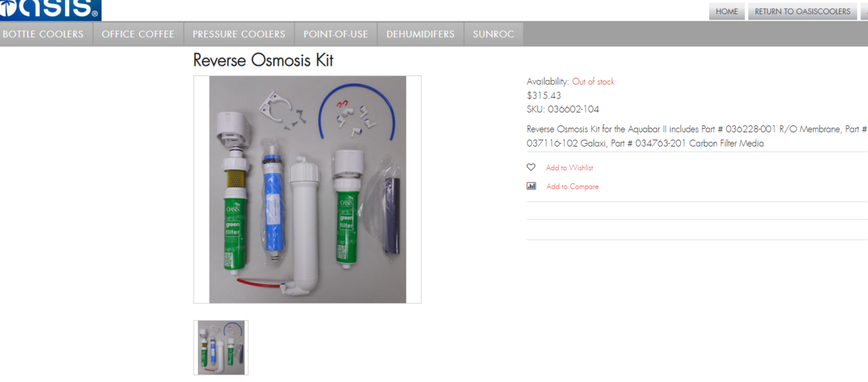The height and width of the screenshot is (382, 868).
Task: Go to Point-of-Use category
Action: pos(336,34)
